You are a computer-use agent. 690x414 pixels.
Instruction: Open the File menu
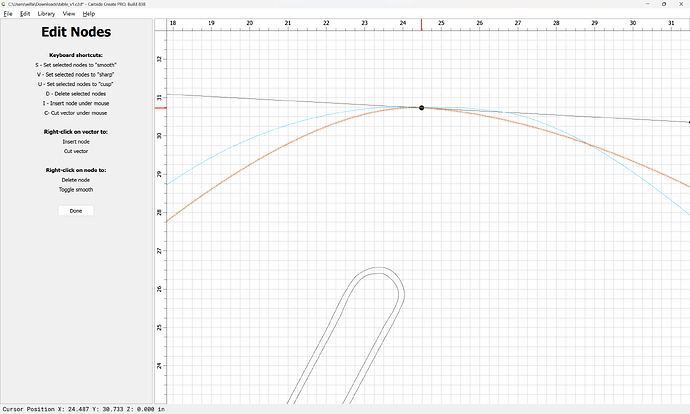7,14
